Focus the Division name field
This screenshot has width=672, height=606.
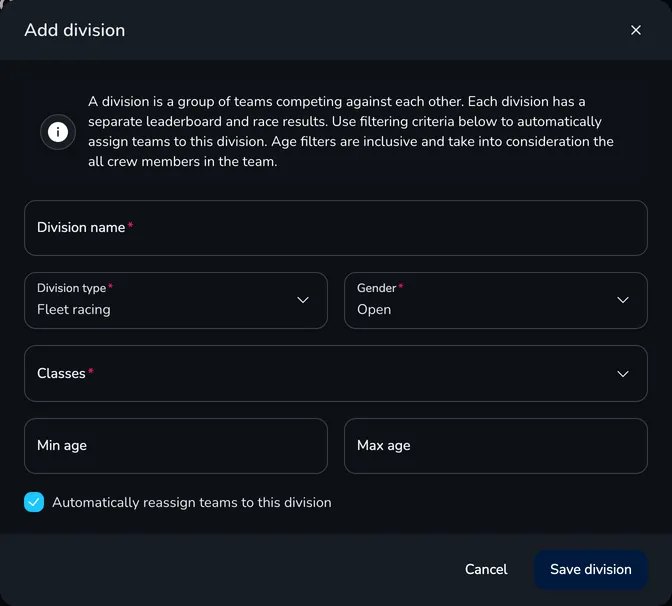tap(336, 228)
